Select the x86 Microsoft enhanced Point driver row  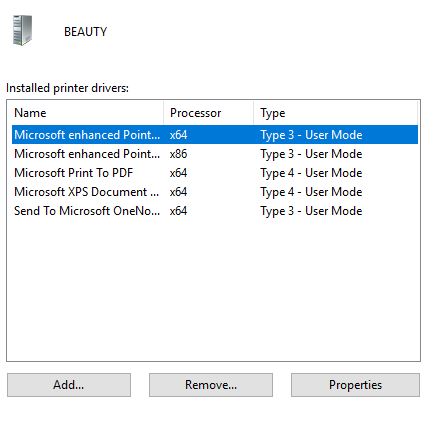[x=215, y=154]
